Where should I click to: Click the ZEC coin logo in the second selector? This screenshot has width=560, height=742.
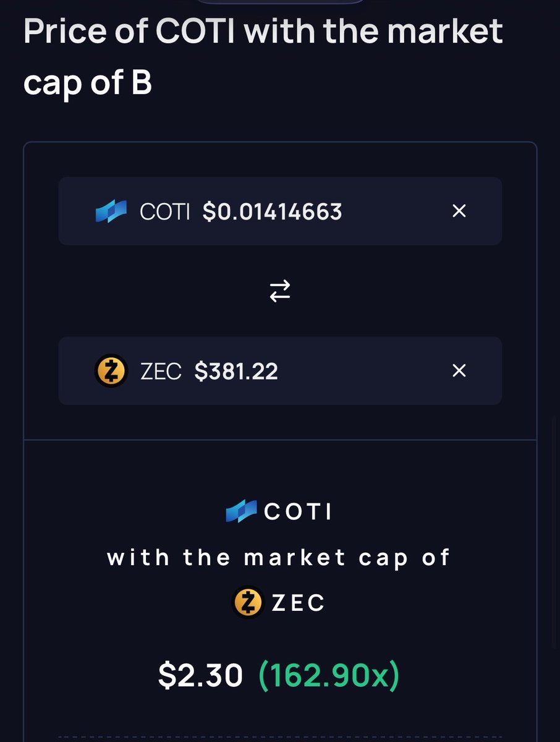click(111, 371)
